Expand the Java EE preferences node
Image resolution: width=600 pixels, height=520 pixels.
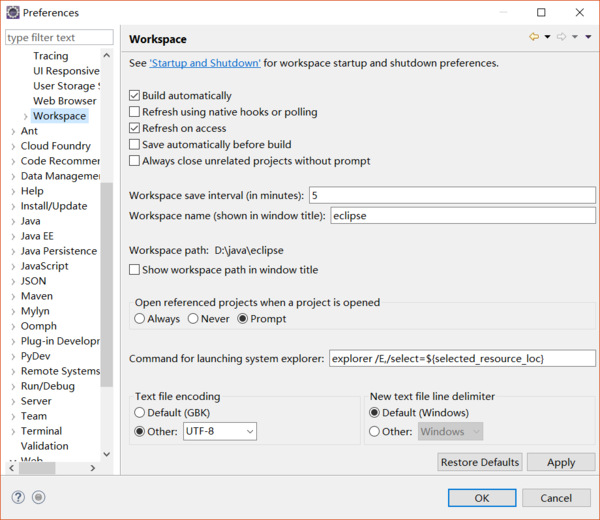pyautogui.click(x=13, y=236)
